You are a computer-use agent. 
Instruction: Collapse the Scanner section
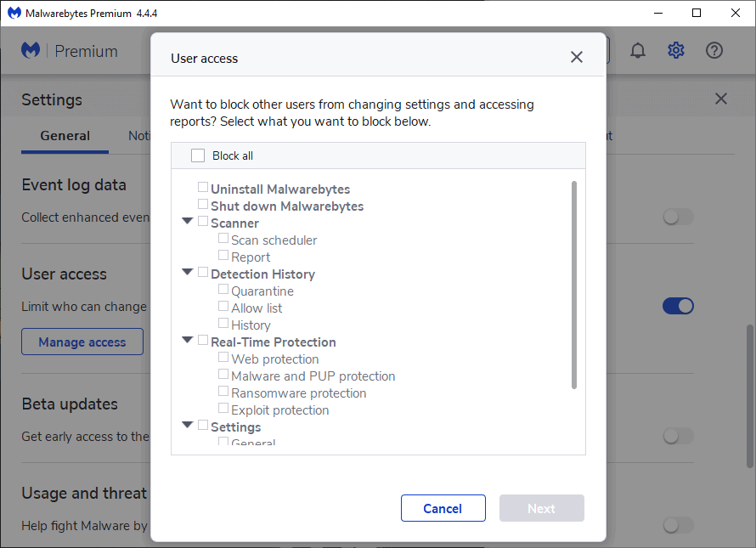pyautogui.click(x=187, y=221)
